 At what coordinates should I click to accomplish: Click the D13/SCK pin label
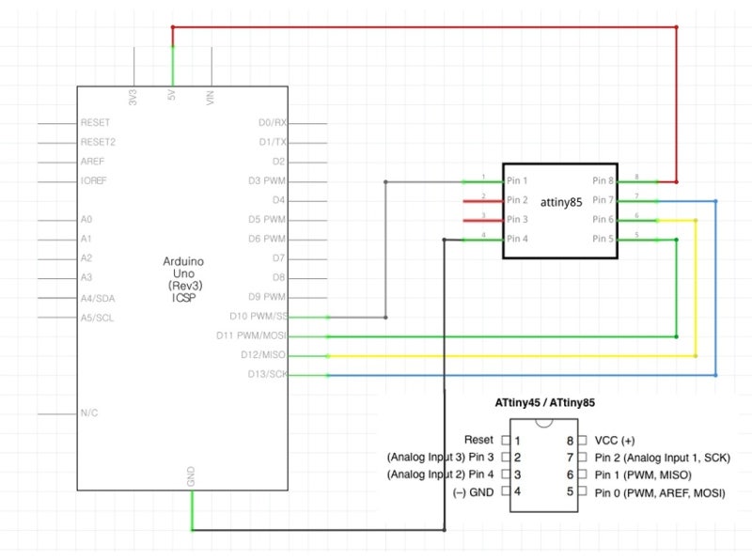pyautogui.click(x=268, y=374)
